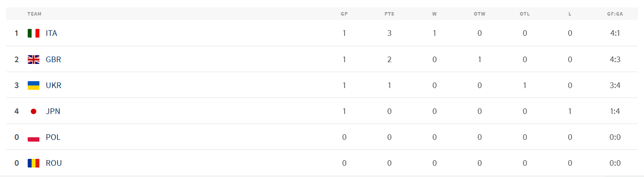
Task: Open the JPN team link
Action: coord(53,111)
